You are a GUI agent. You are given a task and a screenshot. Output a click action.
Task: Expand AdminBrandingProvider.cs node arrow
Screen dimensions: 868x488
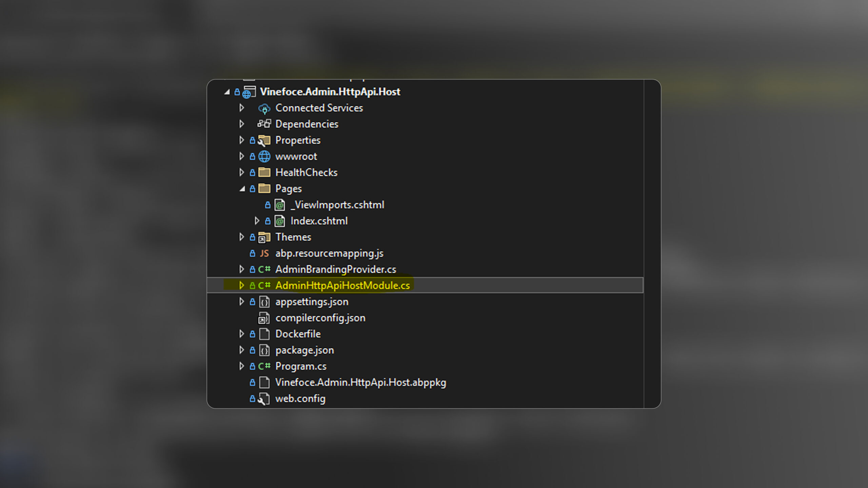coord(242,269)
